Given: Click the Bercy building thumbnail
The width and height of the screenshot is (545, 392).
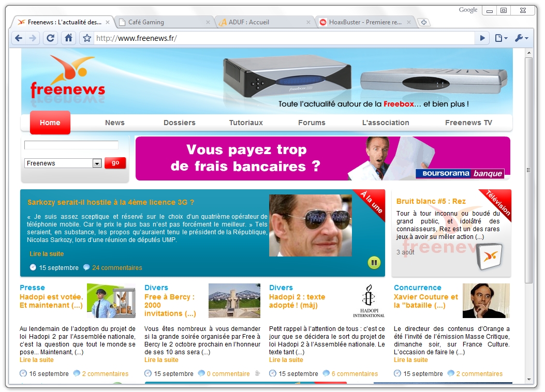Looking at the screenshot, I should (234, 300).
